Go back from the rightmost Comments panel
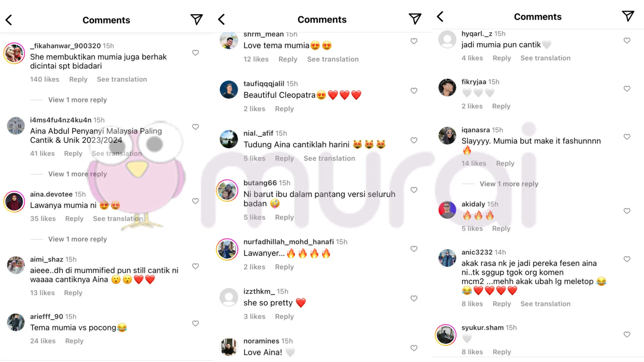The height and width of the screenshot is (362, 644). (440, 16)
